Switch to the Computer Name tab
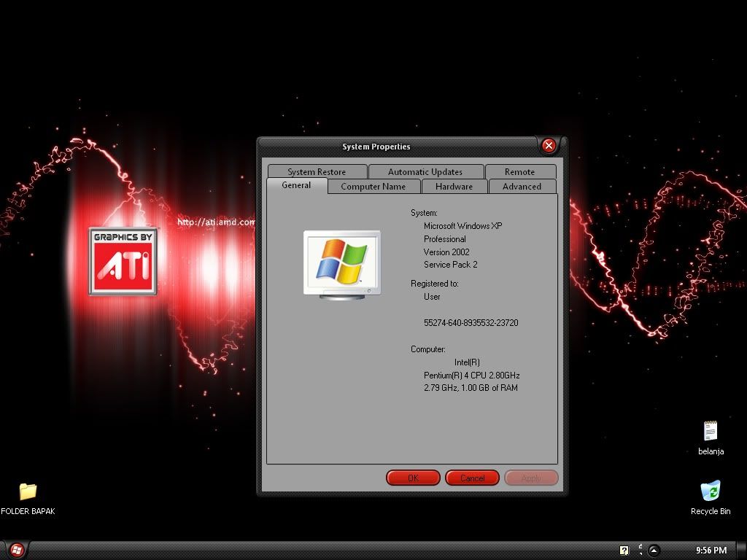The height and width of the screenshot is (560, 747). click(373, 186)
